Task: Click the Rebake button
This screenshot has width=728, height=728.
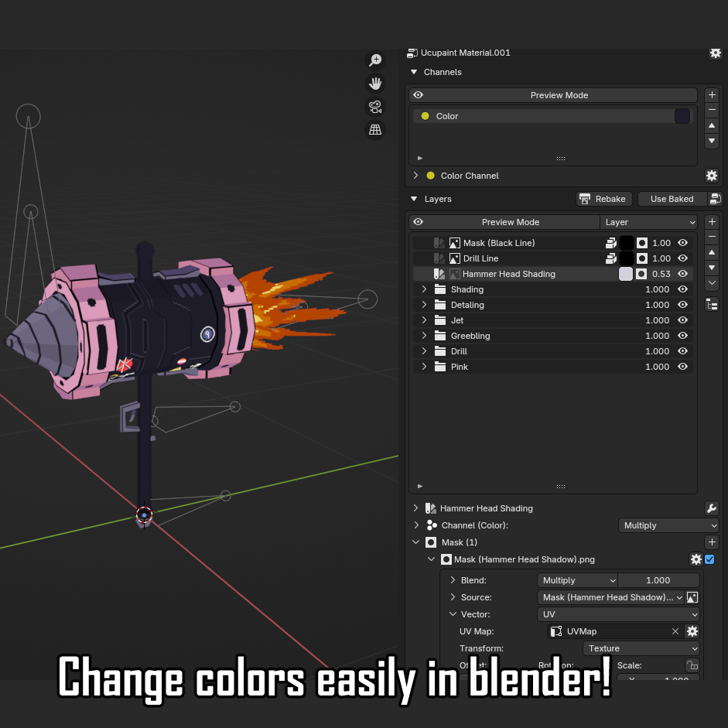Action: point(603,199)
